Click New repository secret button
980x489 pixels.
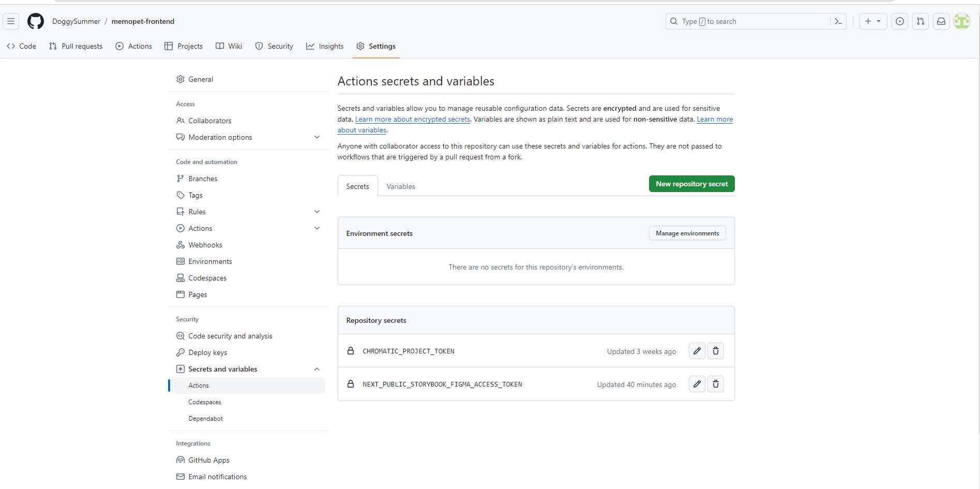click(x=691, y=184)
